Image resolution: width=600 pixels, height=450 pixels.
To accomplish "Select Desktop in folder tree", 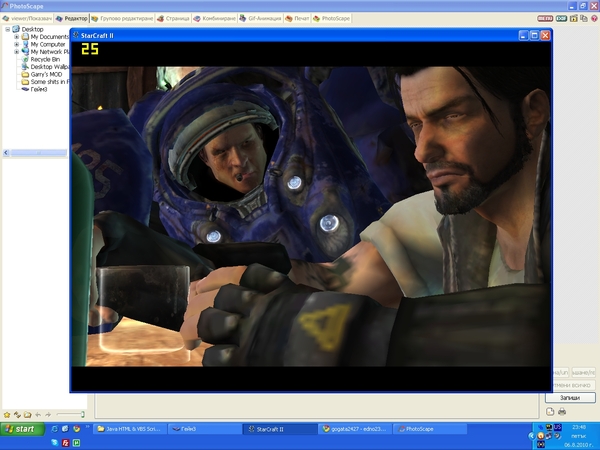I will tap(32, 29).
